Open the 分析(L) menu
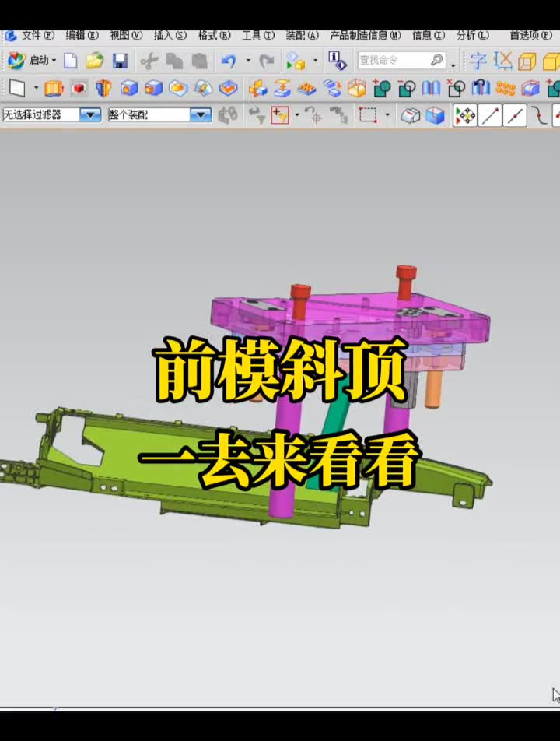 pos(473,36)
